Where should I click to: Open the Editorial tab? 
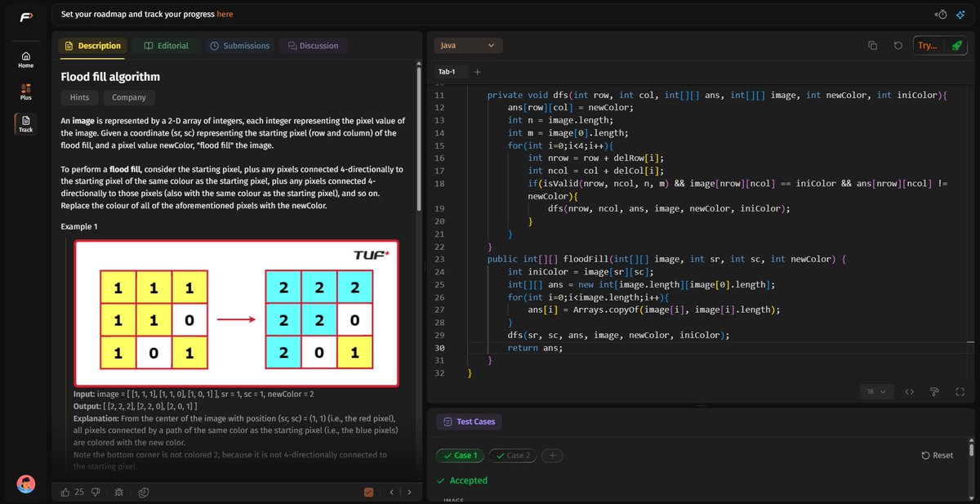coord(166,46)
